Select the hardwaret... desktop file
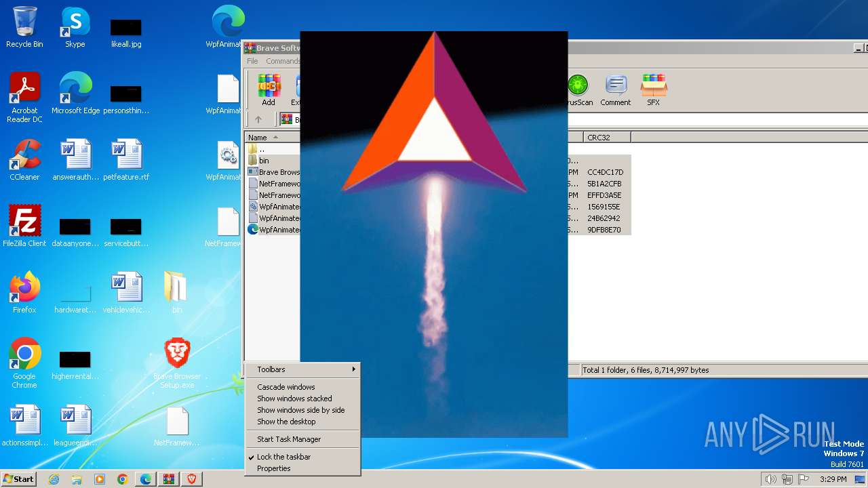868x488 pixels. tap(75, 298)
